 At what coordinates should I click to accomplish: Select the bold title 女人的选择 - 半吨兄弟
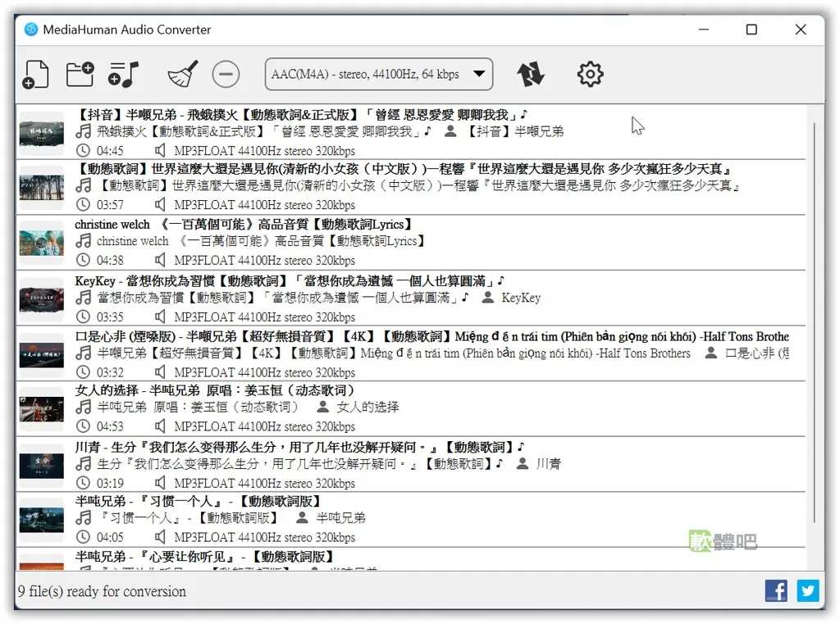pyautogui.click(x=216, y=390)
